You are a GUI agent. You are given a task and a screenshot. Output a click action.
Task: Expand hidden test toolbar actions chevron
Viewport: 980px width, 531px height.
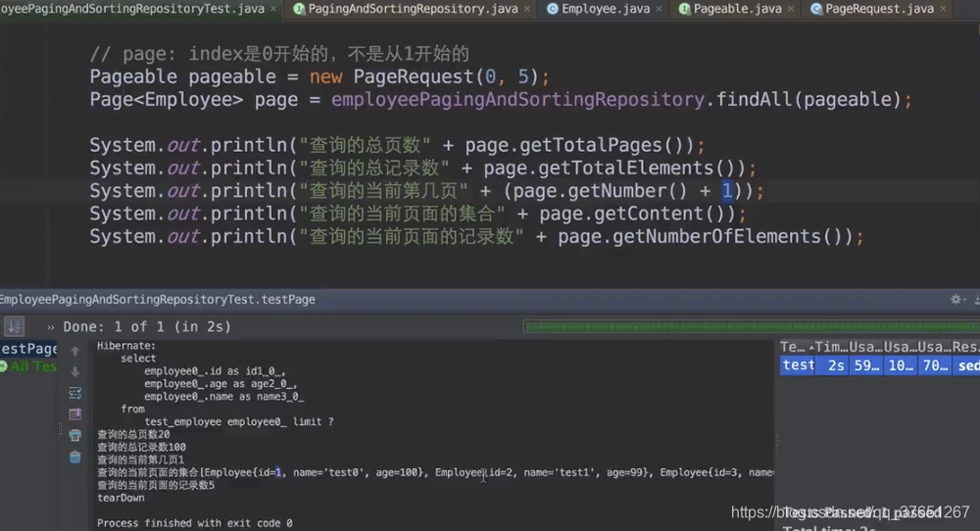(x=51, y=326)
